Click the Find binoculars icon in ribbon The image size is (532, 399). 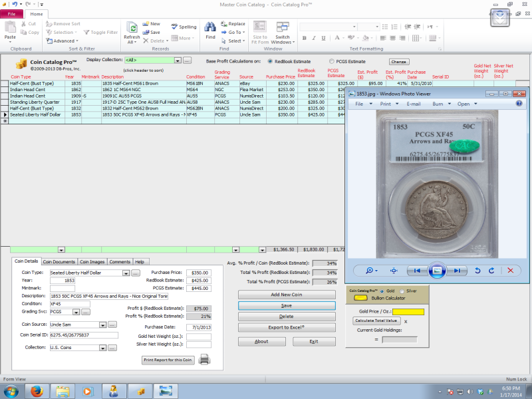[209, 27]
